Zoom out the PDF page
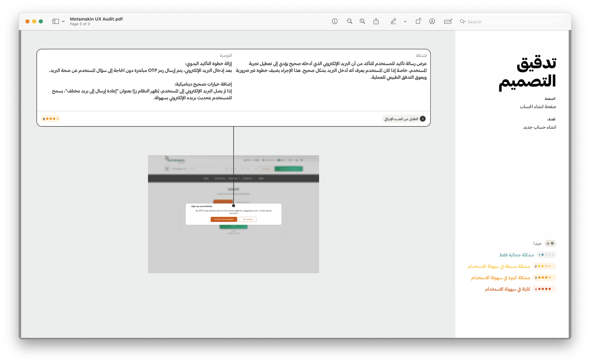This screenshot has width=590, height=364. tap(349, 21)
